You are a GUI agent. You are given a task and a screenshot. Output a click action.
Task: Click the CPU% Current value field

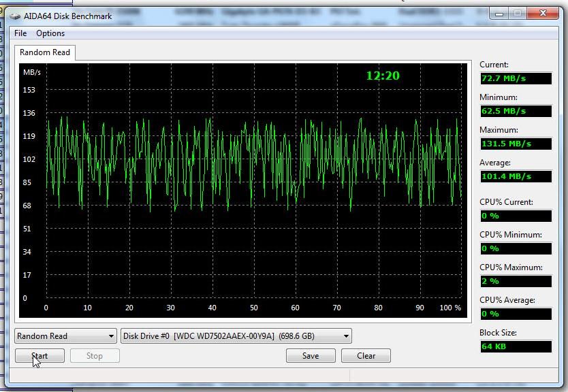(x=516, y=216)
